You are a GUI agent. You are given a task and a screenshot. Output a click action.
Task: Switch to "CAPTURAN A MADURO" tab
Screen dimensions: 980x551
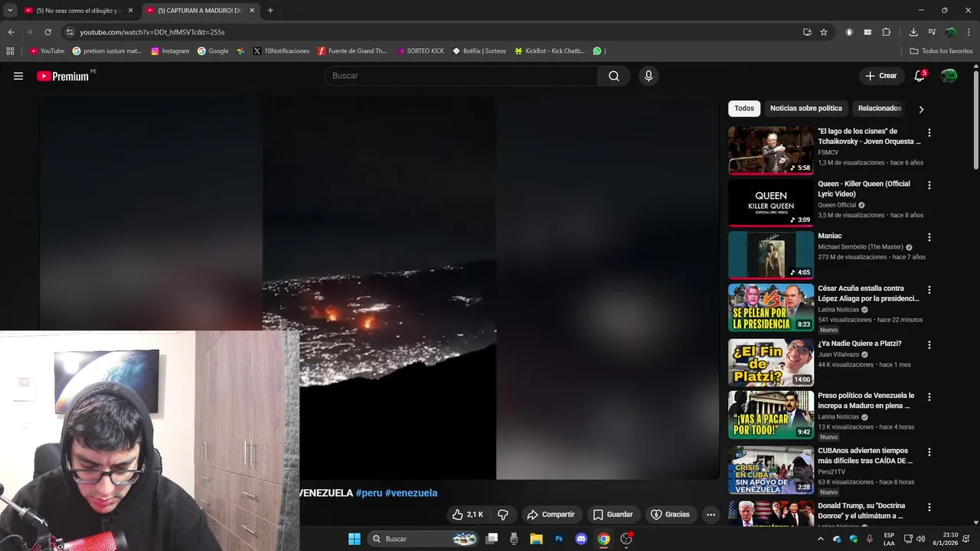coord(201,11)
